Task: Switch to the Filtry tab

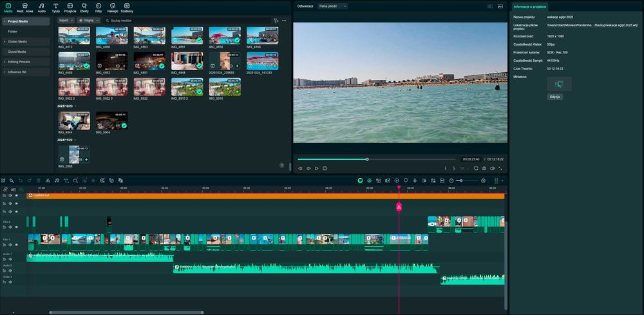Action: (99, 7)
